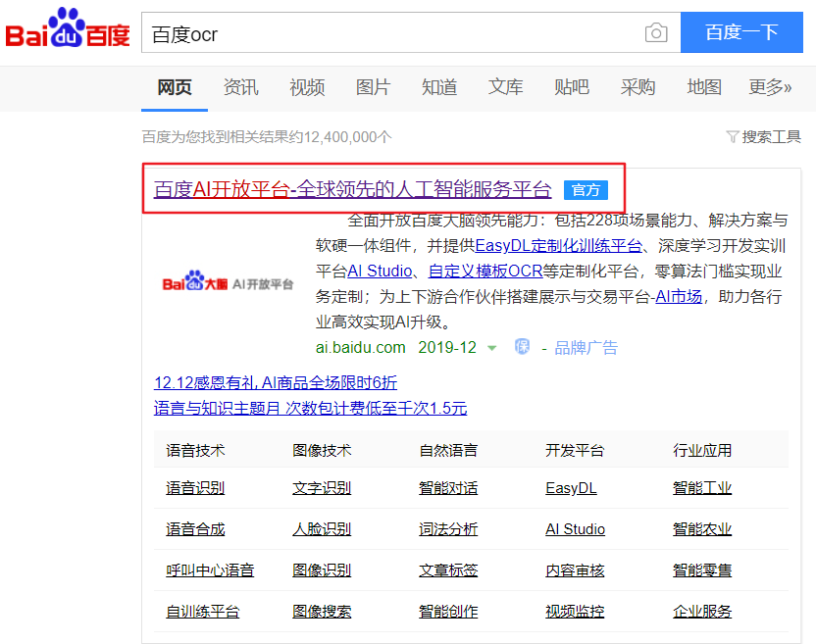Open the 智能创作 link
This screenshot has width=816, height=644.
(448, 612)
